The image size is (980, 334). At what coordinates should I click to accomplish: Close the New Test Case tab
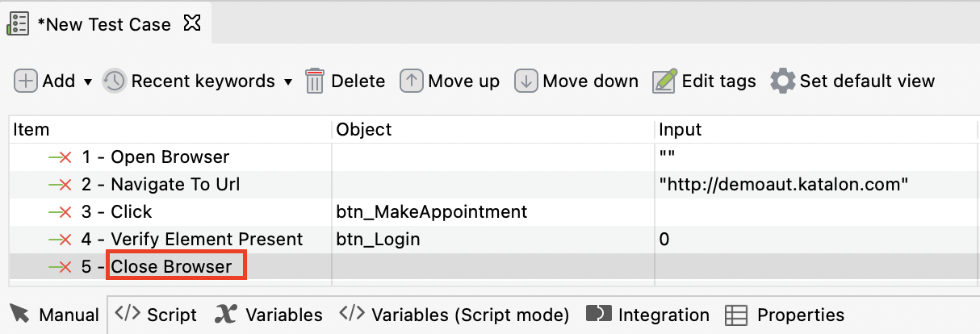click(191, 23)
